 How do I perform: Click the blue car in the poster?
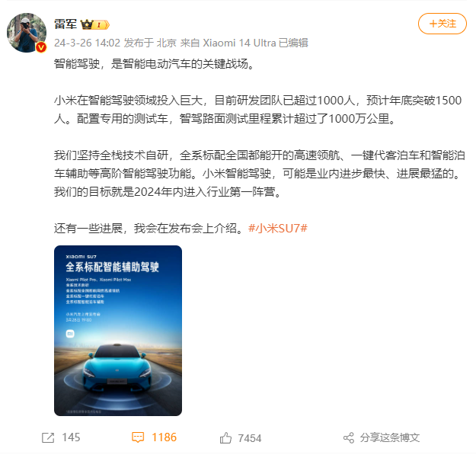point(117,368)
